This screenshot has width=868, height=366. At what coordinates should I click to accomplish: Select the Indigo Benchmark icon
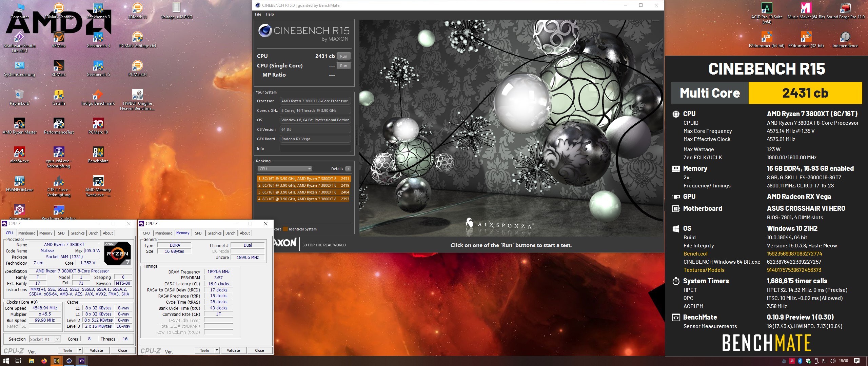(98, 97)
